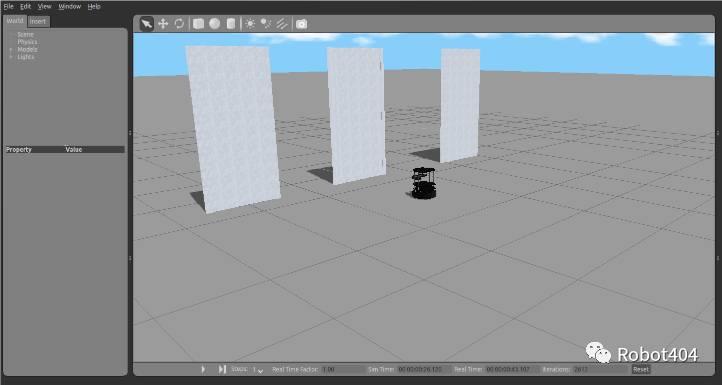Screen dimensions: 722x385
Task: Select the arrow selection mode tool
Action: pyautogui.click(x=146, y=24)
